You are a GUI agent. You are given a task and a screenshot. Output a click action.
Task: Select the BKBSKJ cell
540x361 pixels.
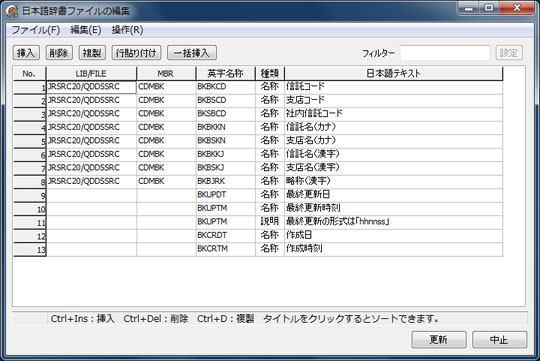[x=226, y=168]
